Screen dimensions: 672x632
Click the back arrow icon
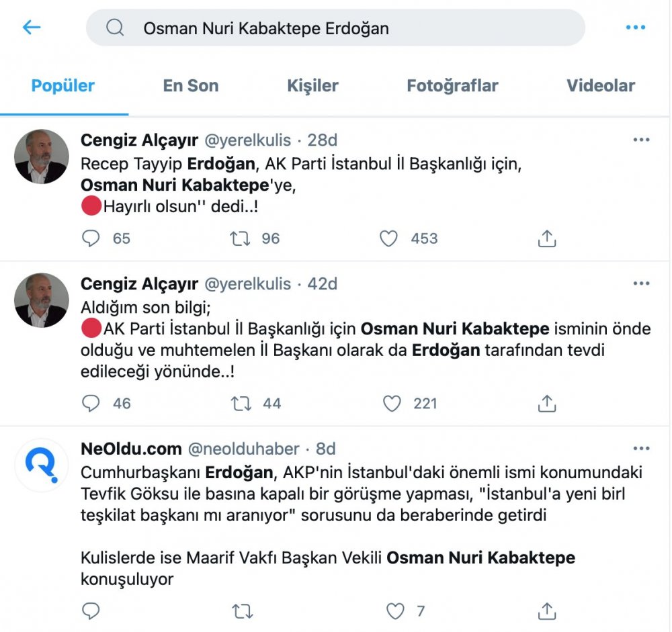click(32, 28)
